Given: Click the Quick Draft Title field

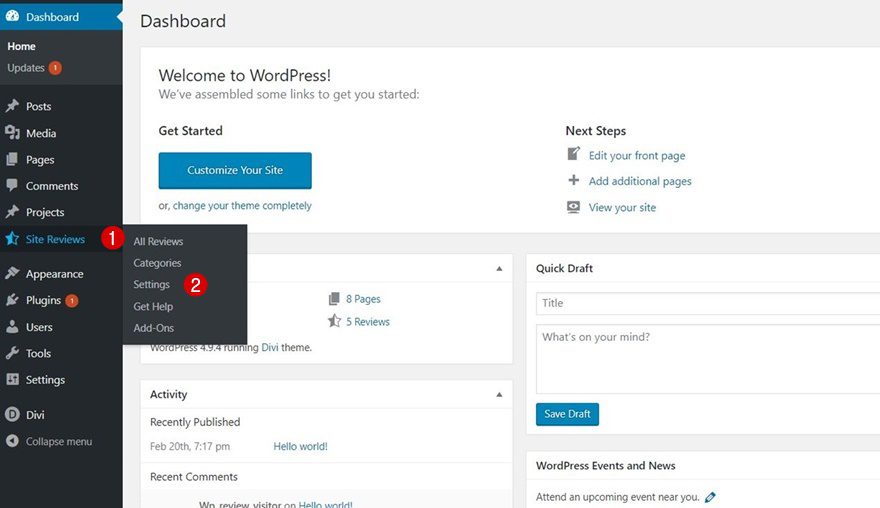Looking at the screenshot, I should coord(707,303).
